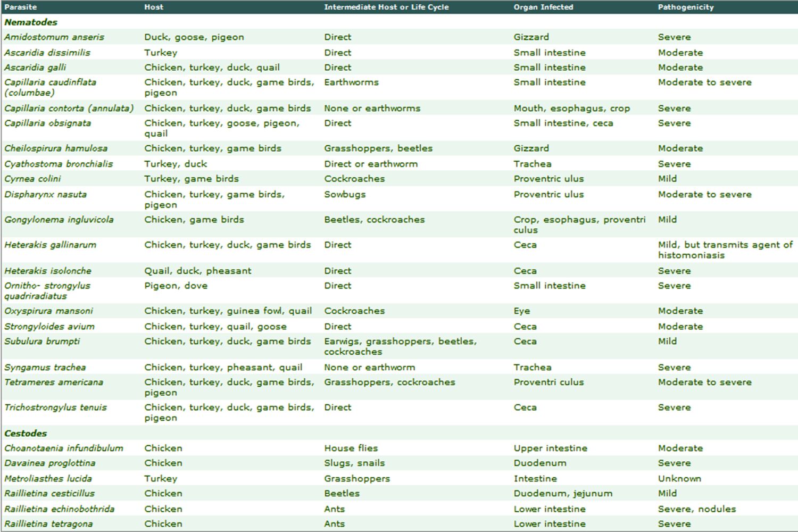Click the 'Mouth, esophagus, crop' organ cell
Image resolution: width=798 pixels, height=532 pixels.
[571, 108]
